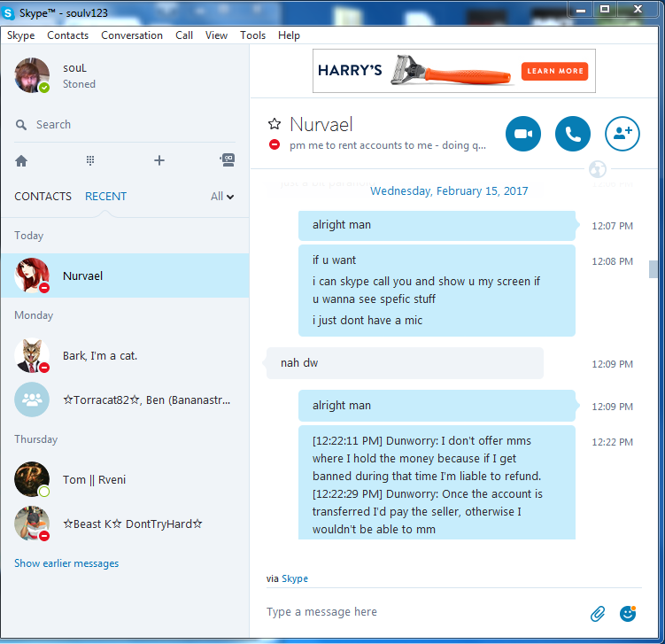Open the All filter dropdown
Image resolution: width=665 pixels, height=644 pixels.
222,197
